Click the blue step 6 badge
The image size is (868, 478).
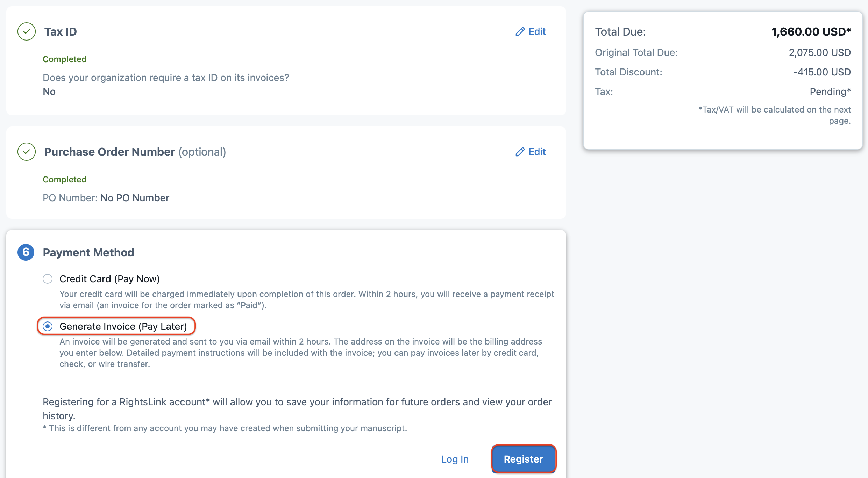click(x=26, y=252)
